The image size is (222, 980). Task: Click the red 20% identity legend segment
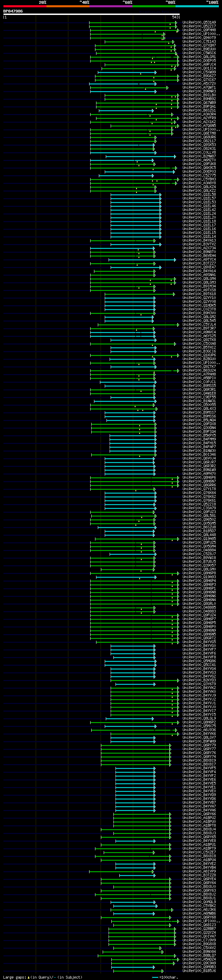click(x=25, y=6)
